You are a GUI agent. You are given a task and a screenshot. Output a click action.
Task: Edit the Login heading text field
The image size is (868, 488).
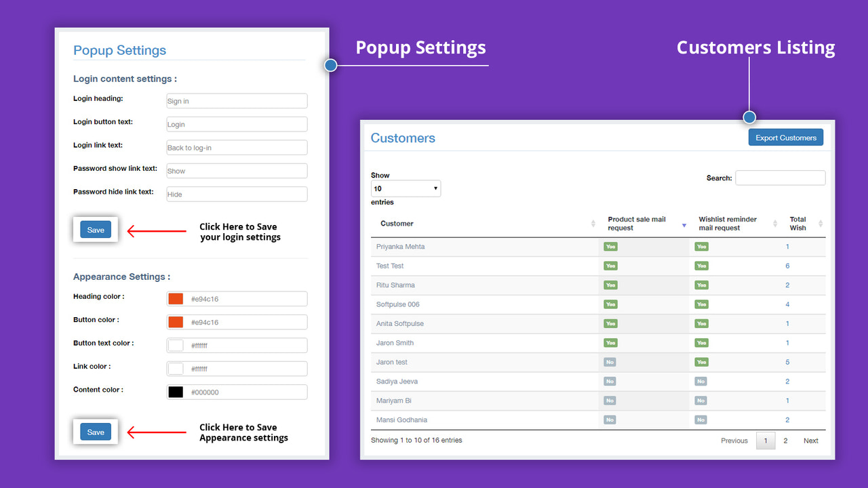click(x=236, y=100)
